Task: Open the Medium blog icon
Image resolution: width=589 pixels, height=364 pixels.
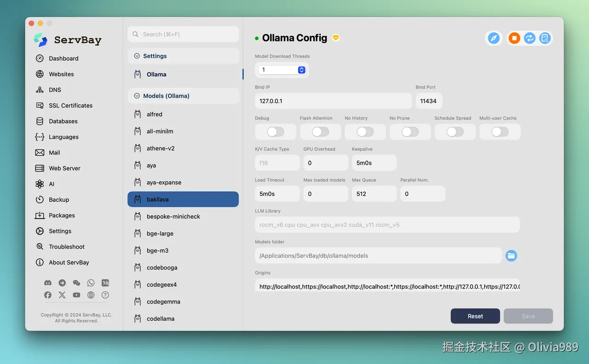Action: (x=105, y=283)
